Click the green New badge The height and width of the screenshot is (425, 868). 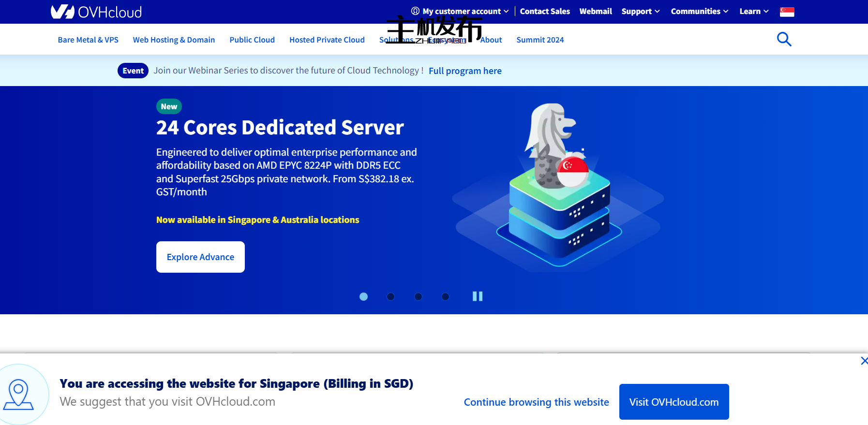pyautogui.click(x=169, y=106)
